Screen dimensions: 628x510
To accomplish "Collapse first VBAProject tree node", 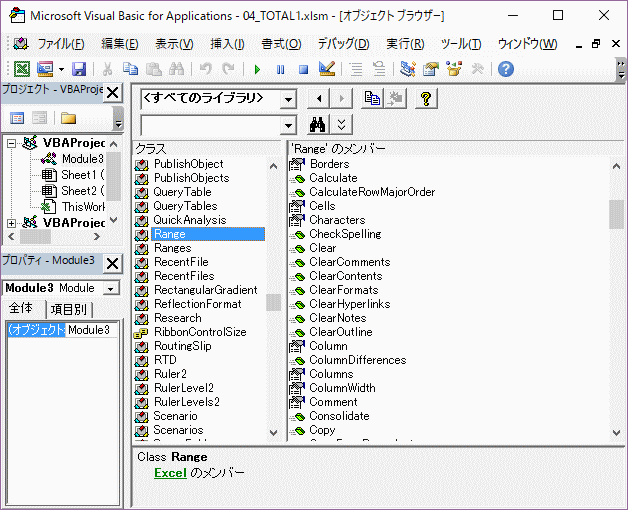I will tap(12, 143).
